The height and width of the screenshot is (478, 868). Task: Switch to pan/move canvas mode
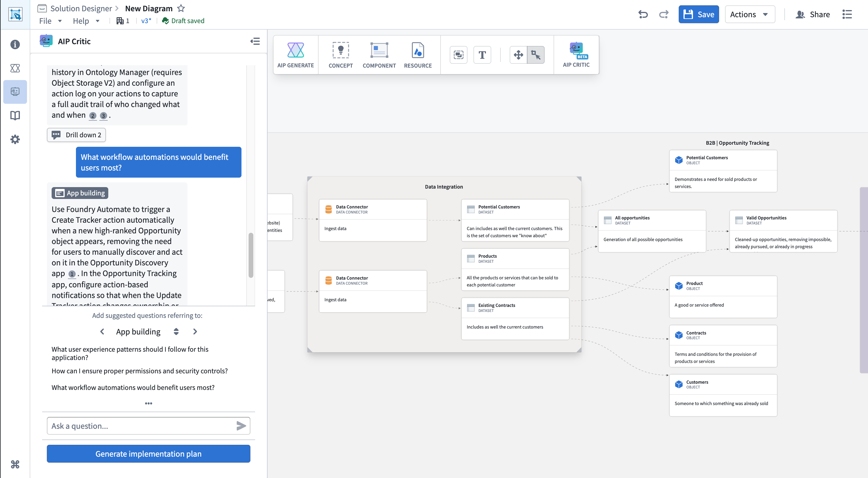click(518, 55)
